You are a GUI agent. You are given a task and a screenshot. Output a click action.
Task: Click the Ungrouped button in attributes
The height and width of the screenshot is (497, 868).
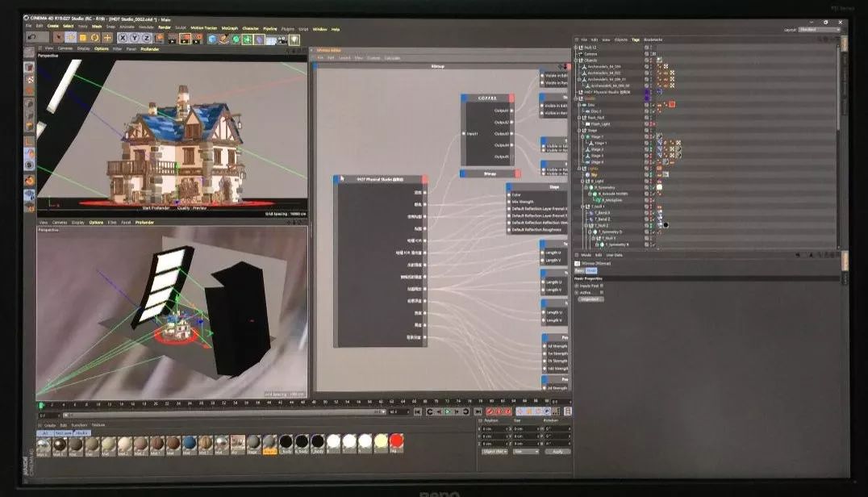[588, 299]
